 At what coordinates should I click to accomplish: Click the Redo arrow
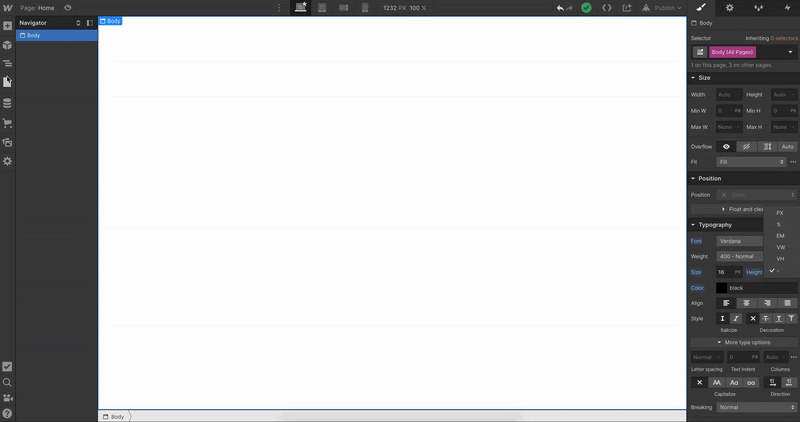(569, 8)
